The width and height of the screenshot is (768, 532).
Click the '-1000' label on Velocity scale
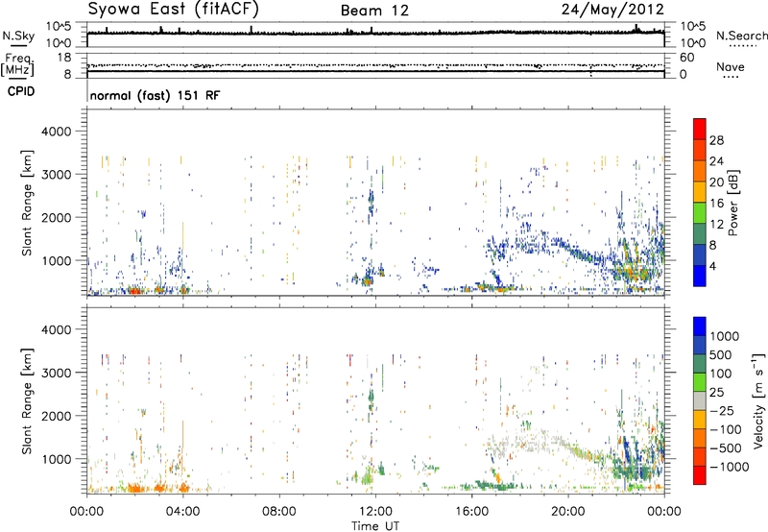pyautogui.click(x=729, y=467)
